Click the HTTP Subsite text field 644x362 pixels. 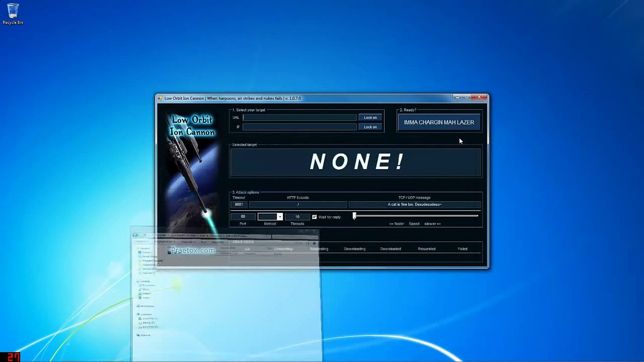tap(298, 204)
